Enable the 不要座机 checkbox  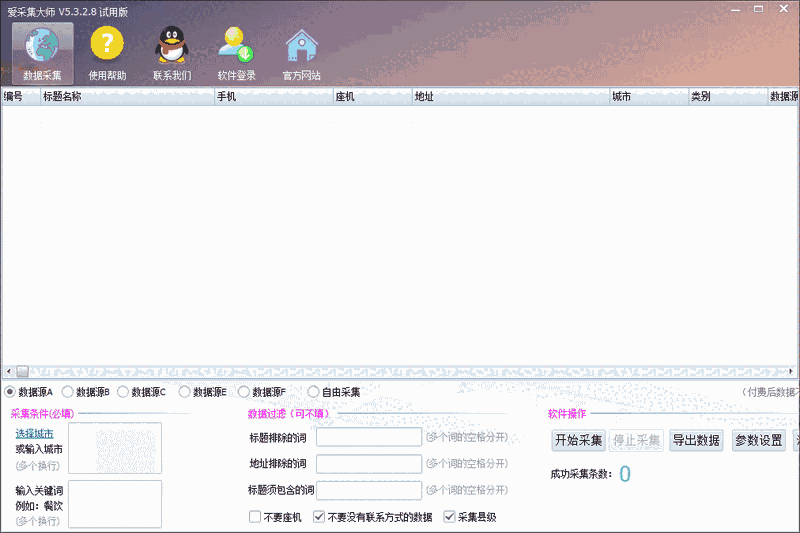click(255, 517)
